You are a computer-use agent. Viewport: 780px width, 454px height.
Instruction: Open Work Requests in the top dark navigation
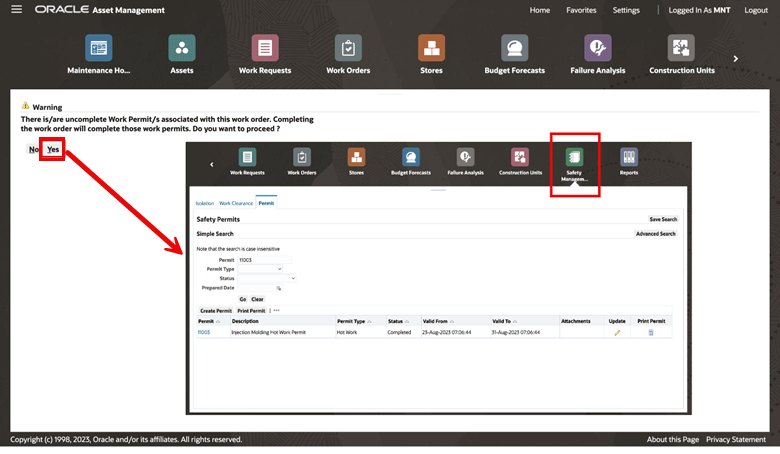(265, 48)
